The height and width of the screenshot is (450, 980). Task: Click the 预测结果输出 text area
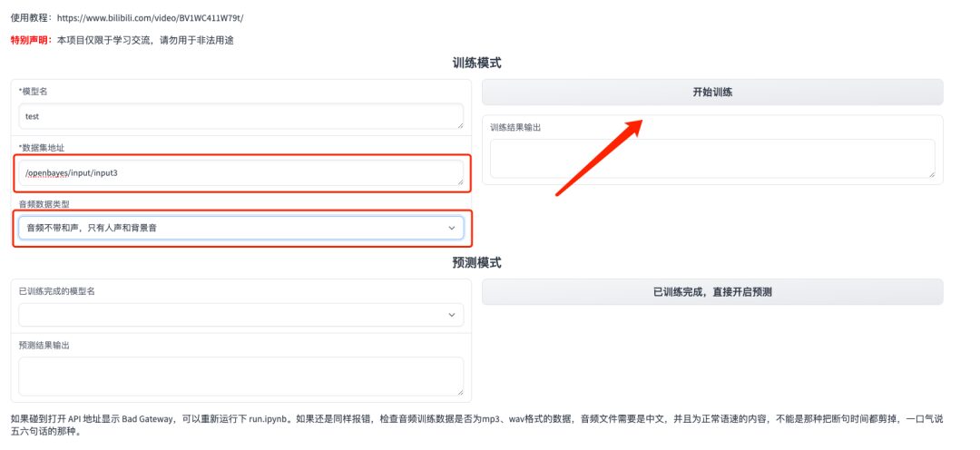(240, 377)
